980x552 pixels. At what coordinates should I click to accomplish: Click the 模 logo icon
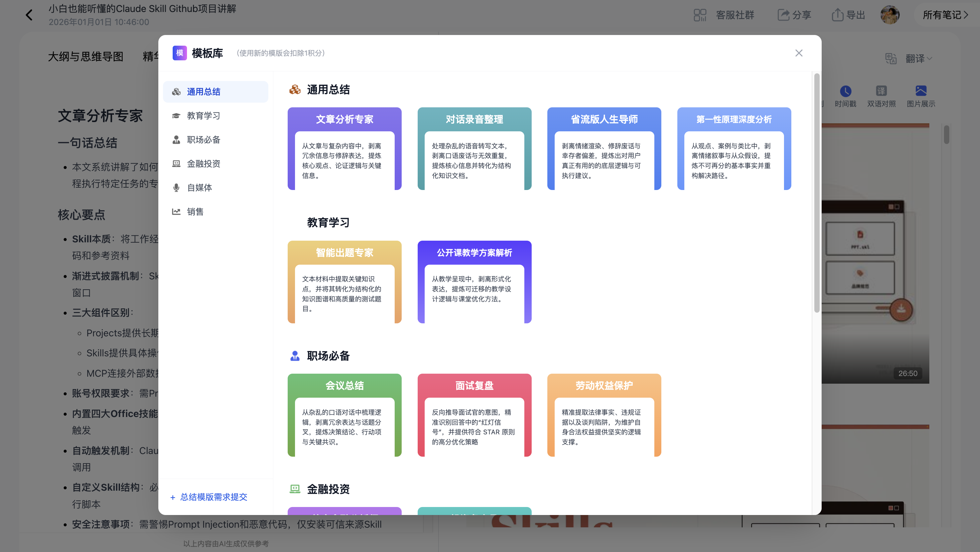(180, 53)
